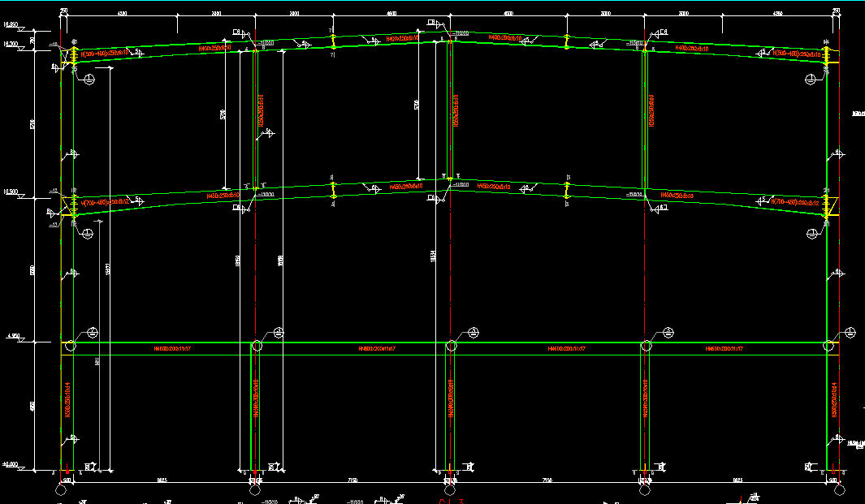Screen dimensions: 865x504
Task: Pick the right H(700~450) tapered beam label
Action: [x=796, y=202]
